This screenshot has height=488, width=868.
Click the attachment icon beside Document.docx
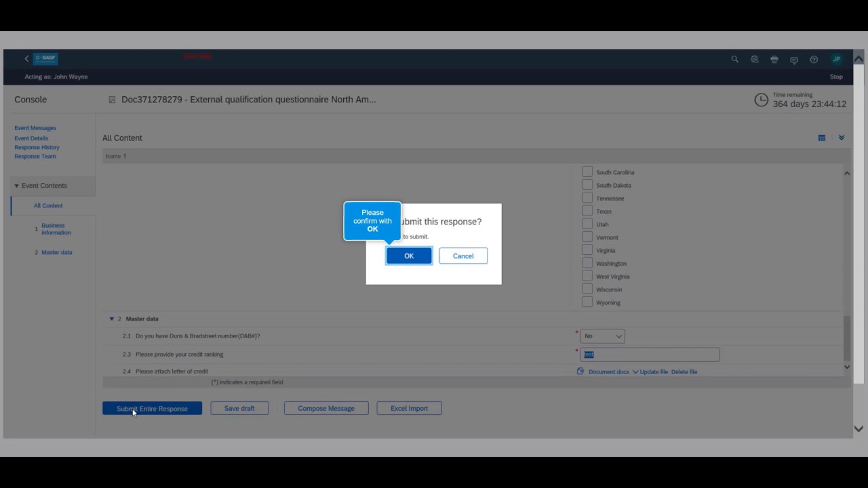[580, 371]
